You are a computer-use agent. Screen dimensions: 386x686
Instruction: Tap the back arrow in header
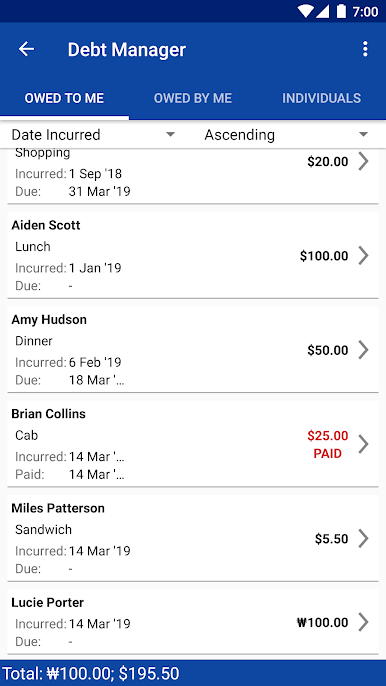(x=26, y=49)
